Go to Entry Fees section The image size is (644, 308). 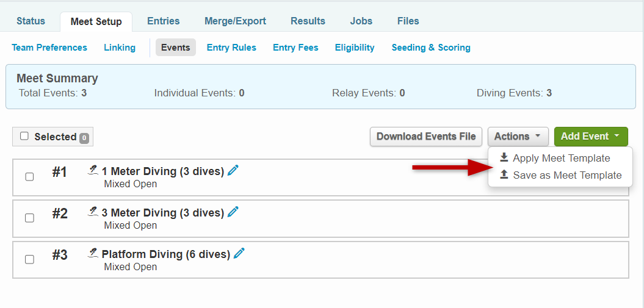(295, 48)
